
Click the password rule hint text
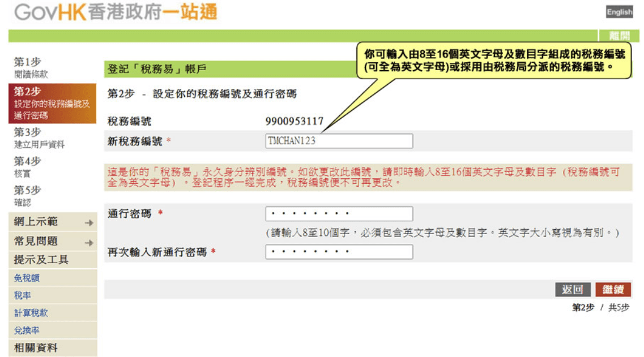pyautogui.click(x=443, y=233)
